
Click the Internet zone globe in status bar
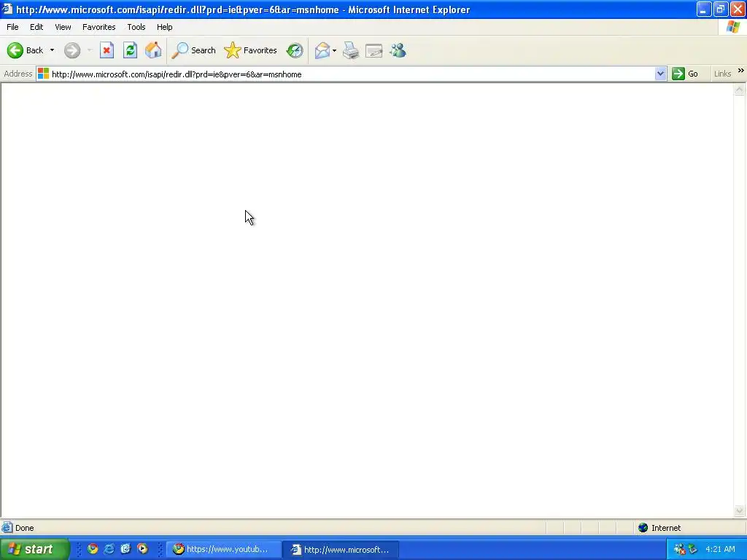click(x=643, y=528)
